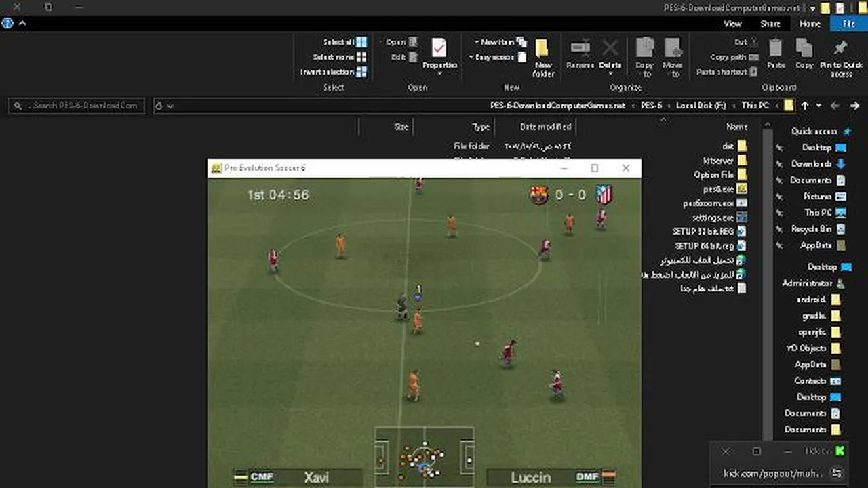Cut the selected item using Cut
Screen dimensions: 868x488
[746, 42]
